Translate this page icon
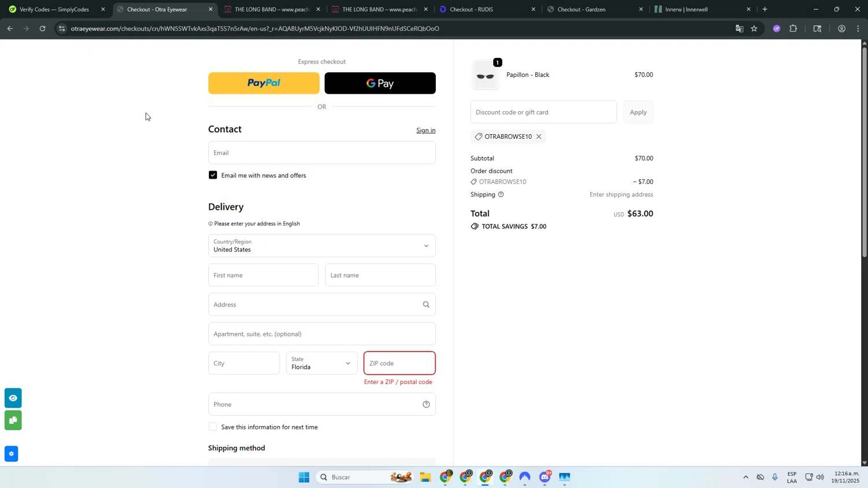The width and height of the screenshot is (868, 488). click(739, 28)
